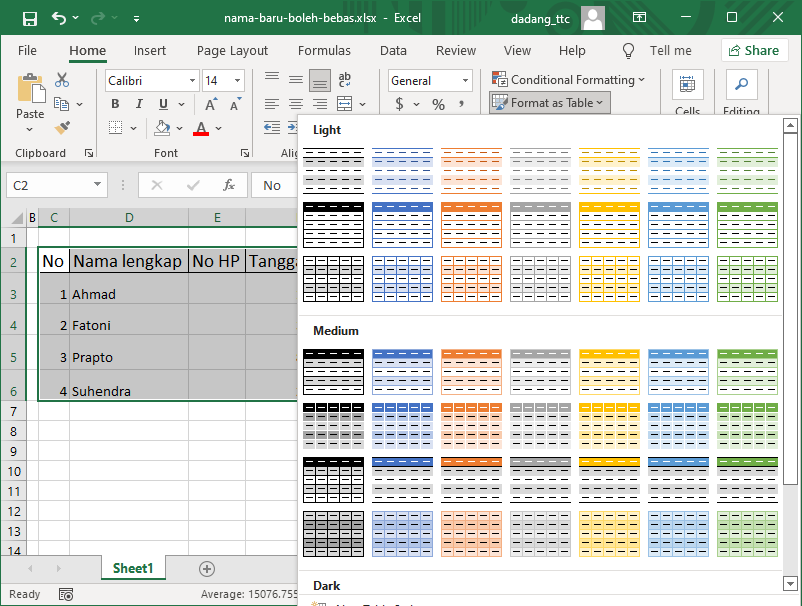Click the Sheet1 tab

(x=133, y=567)
